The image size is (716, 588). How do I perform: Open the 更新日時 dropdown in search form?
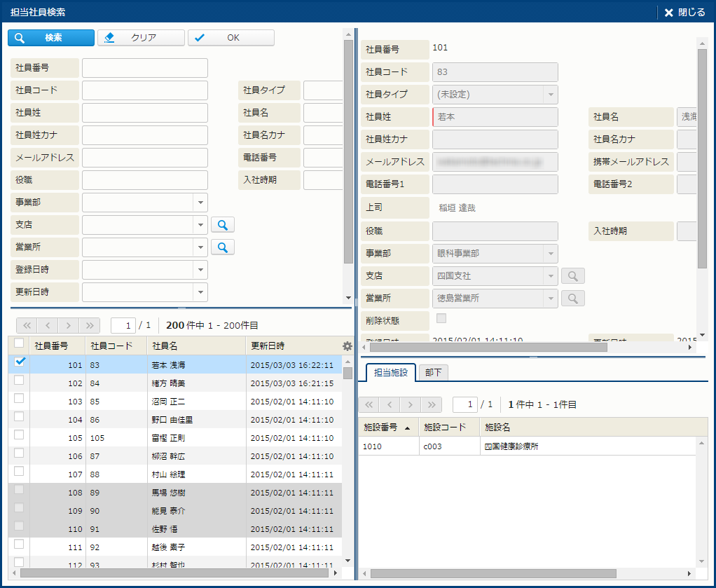(x=200, y=292)
